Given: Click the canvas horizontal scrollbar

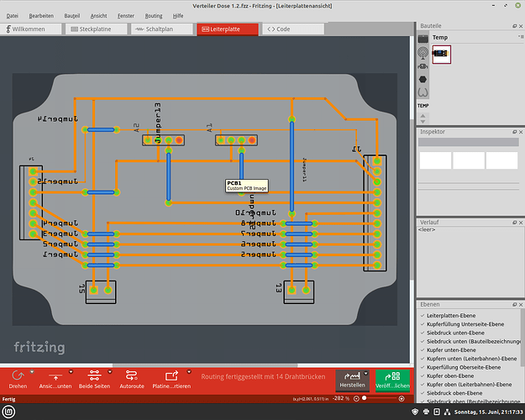Looking at the screenshot, I should 205,365.
